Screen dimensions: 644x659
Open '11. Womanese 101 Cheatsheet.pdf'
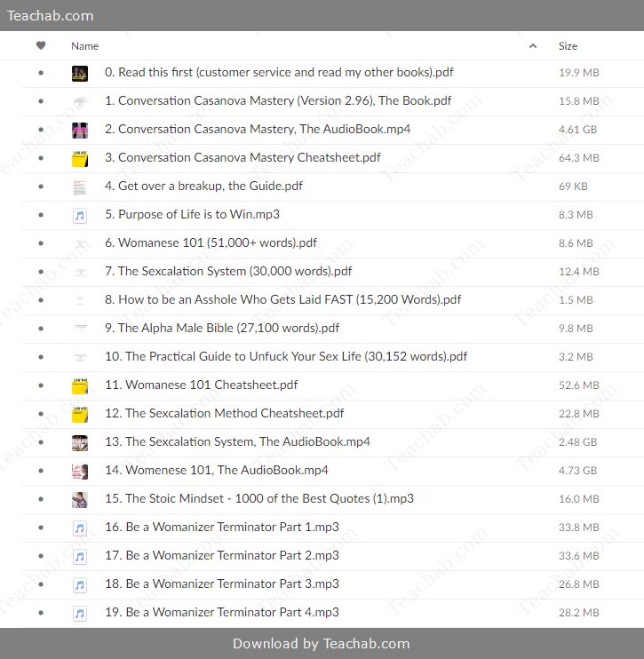(202, 385)
